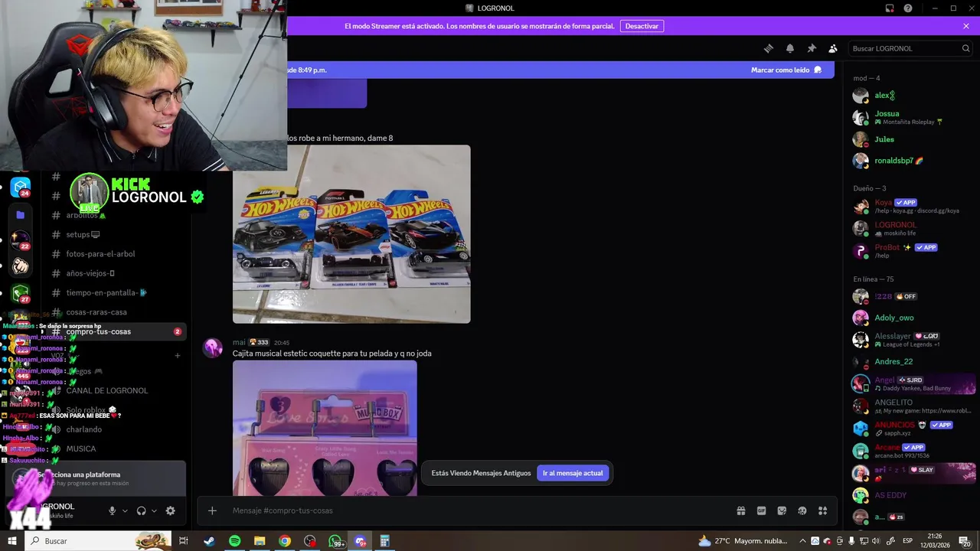Show pinned messages pin icon
The height and width of the screenshot is (551, 980).
(x=812, y=48)
